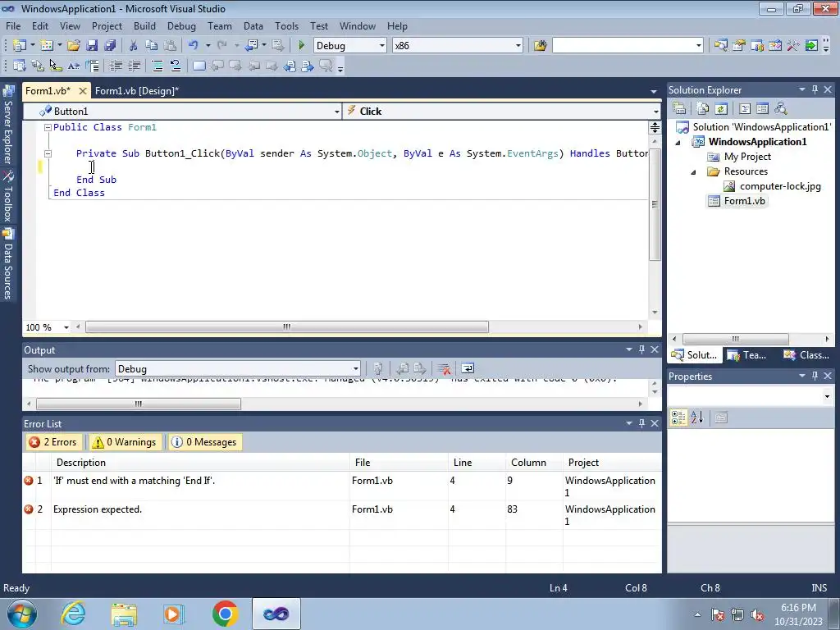This screenshot has height=630, width=840.
Task: Open the Toolbox via wrench-and-hammer icon
Action: pyautogui.click(x=793, y=46)
